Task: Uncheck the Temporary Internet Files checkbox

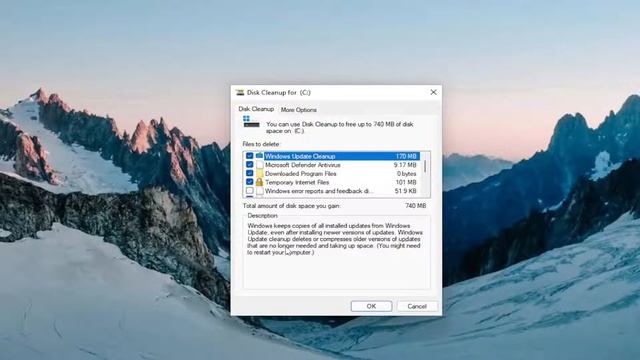Action: 249,182
